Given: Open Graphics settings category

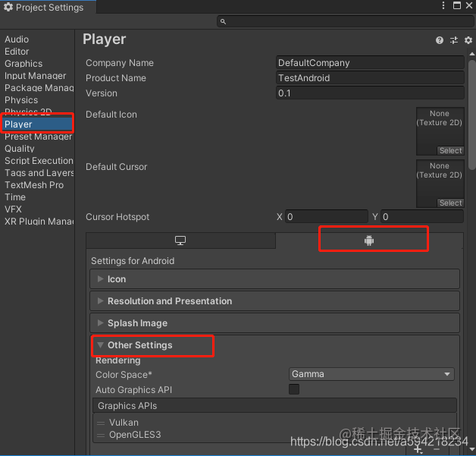Looking at the screenshot, I should pos(36,64).
